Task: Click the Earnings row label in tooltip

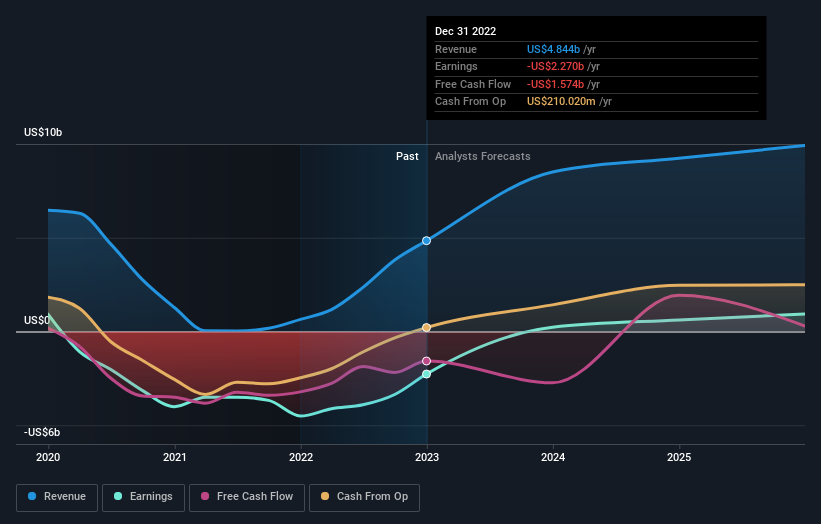Action: click(x=457, y=66)
